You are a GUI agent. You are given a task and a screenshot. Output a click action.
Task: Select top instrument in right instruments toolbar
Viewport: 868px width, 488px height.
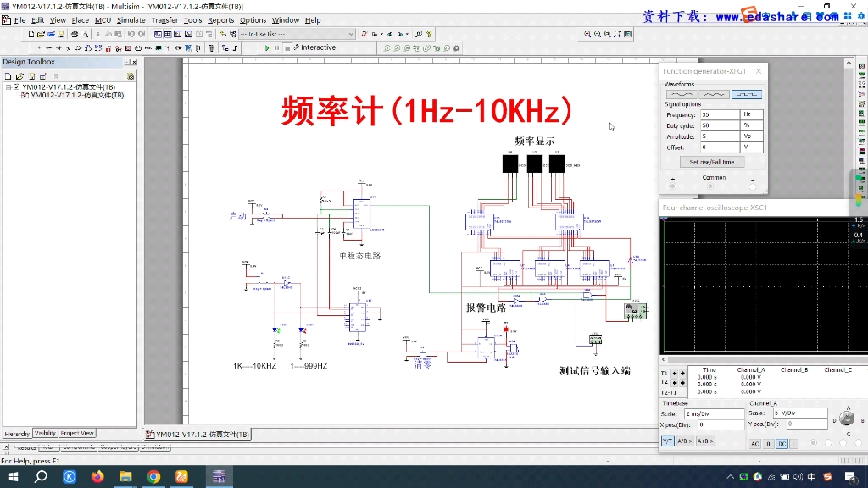[x=862, y=66]
